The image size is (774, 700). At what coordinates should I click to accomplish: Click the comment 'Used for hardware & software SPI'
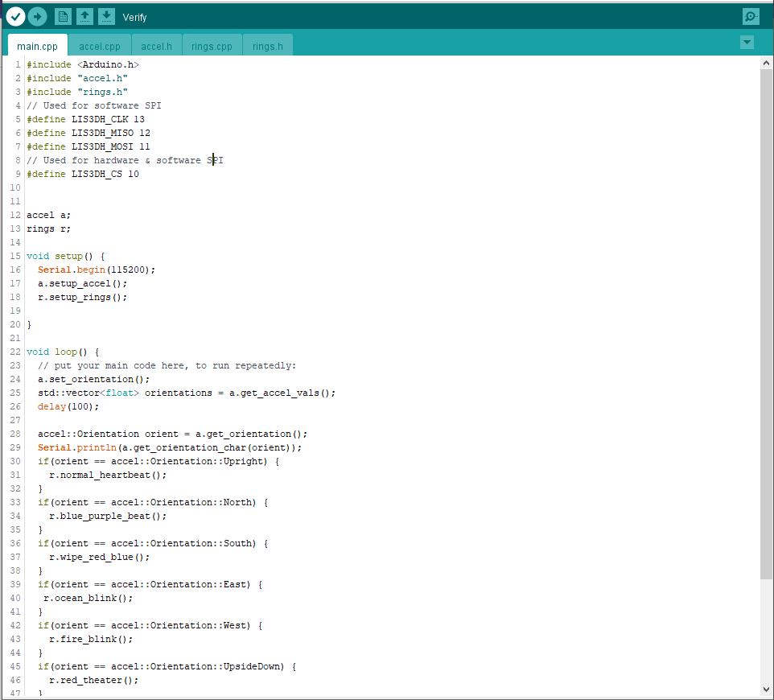coord(125,160)
